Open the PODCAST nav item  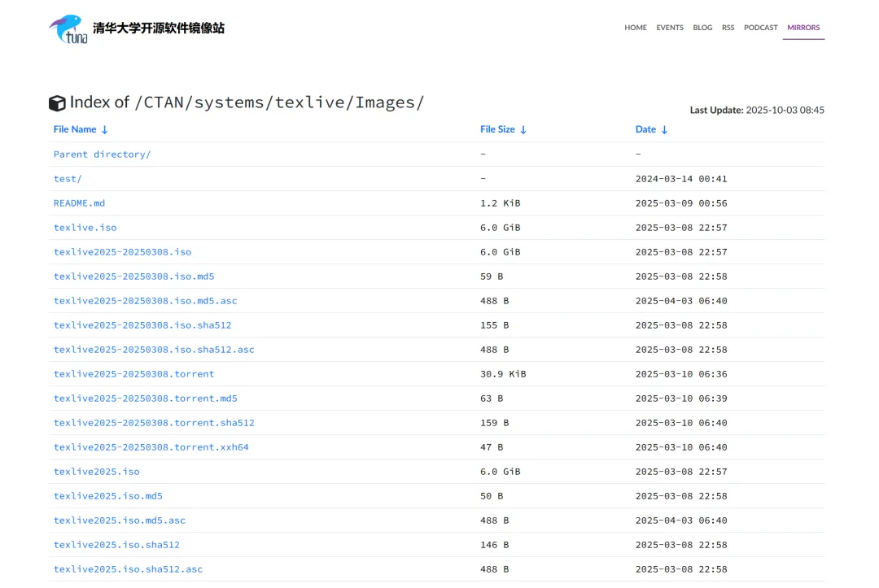tap(761, 28)
